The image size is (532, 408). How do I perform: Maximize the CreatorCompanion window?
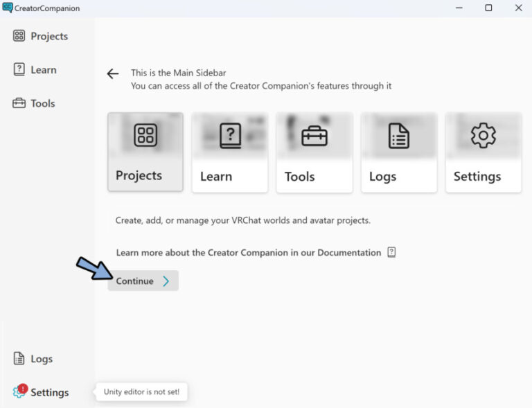(488, 8)
